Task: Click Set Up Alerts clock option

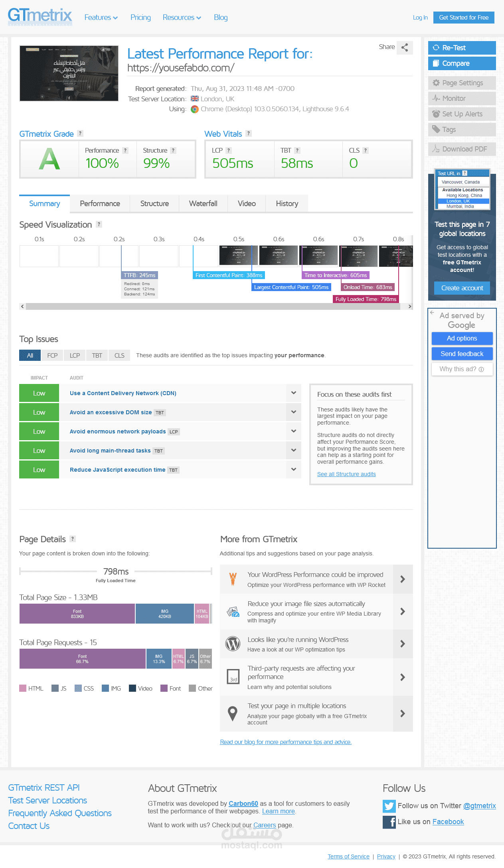Action: pyautogui.click(x=462, y=114)
